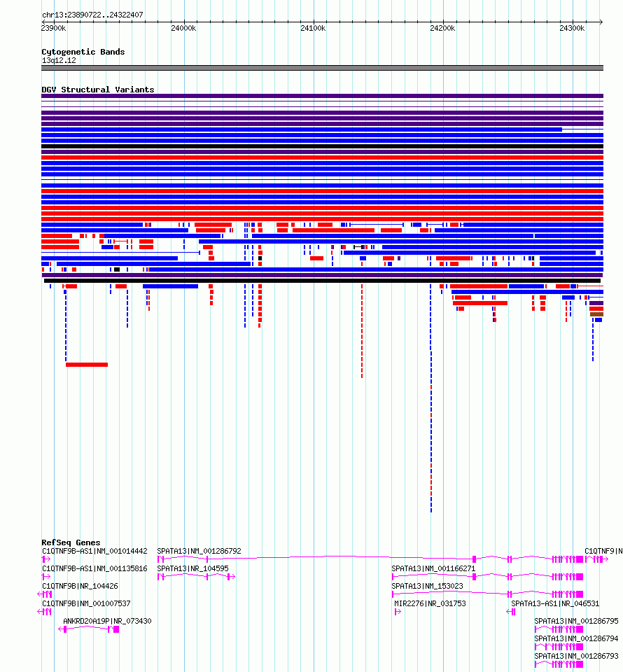Click the 13q12.12 band label

click(x=59, y=60)
